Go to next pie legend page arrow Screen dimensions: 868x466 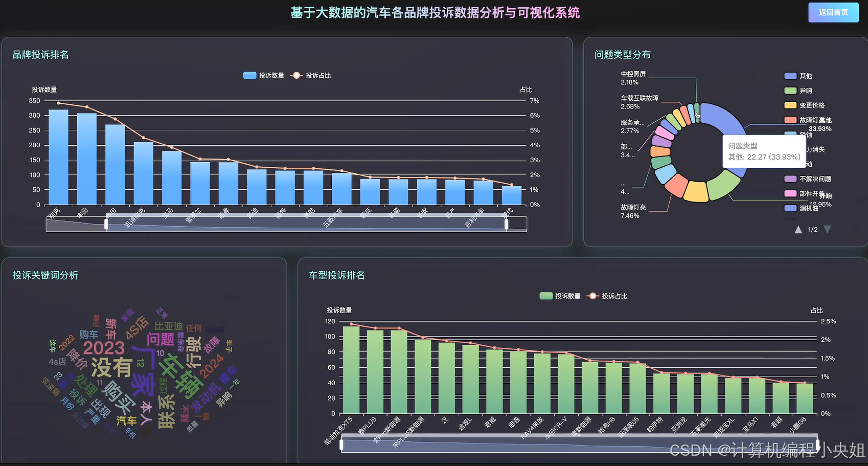pos(828,230)
